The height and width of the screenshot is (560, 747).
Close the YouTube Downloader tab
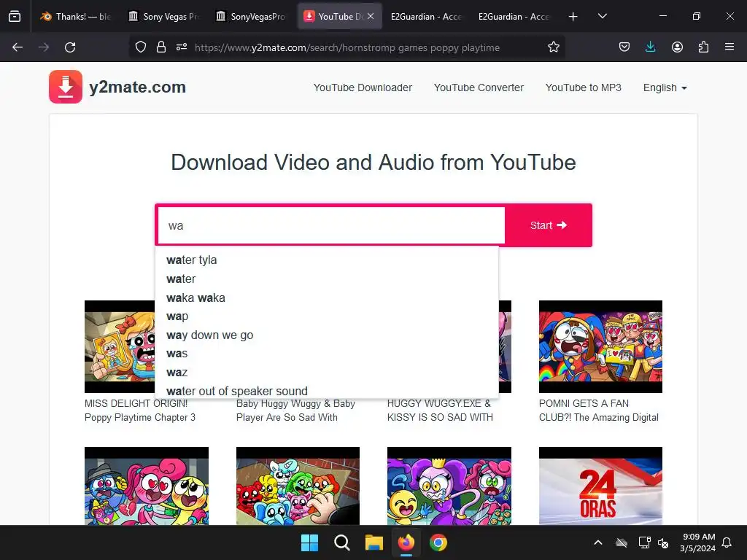[x=371, y=16]
